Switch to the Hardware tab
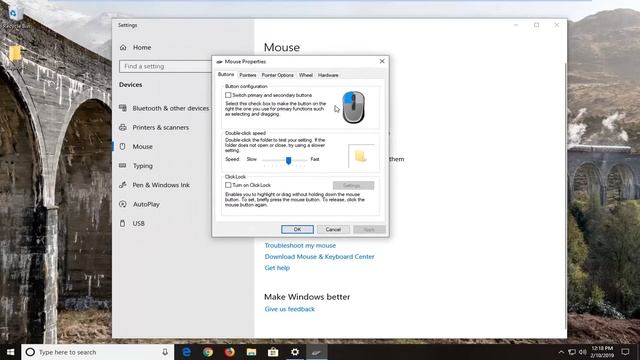640x360 pixels. pyautogui.click(x=328, y=75)
